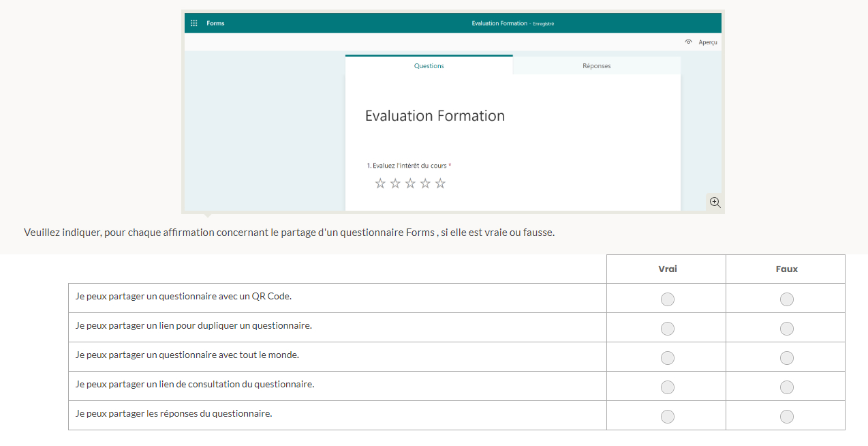Click the large Evaluation Formation form heading
This screenshot has height=446, width=868.
point(435,116)
